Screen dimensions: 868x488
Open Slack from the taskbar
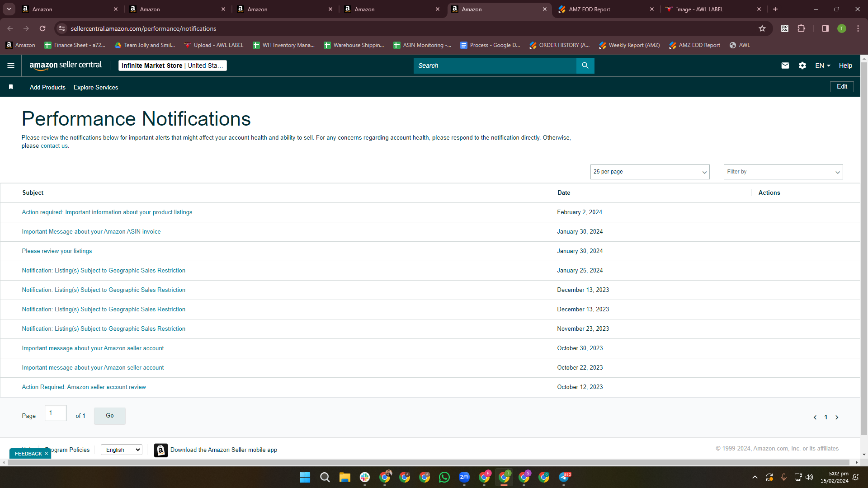click(x=365, y=477)
